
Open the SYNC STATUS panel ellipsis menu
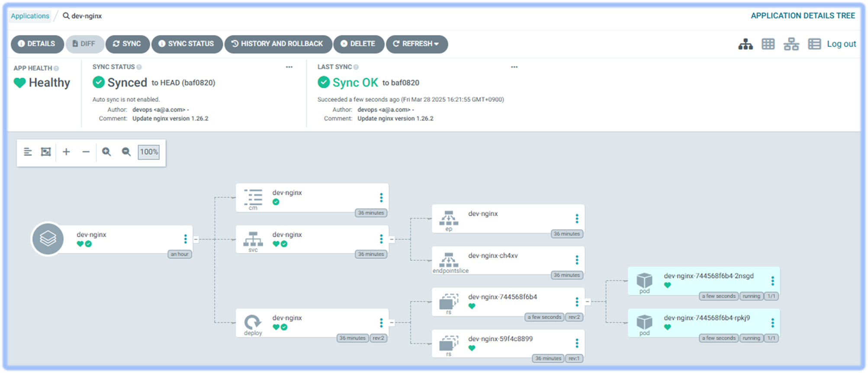click(x=289, y=67)
